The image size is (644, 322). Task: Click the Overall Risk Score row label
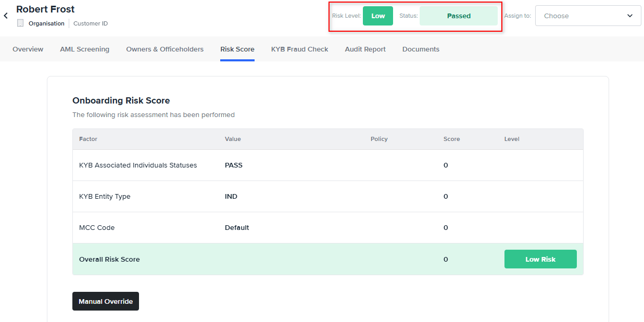(x=109, y=259)
